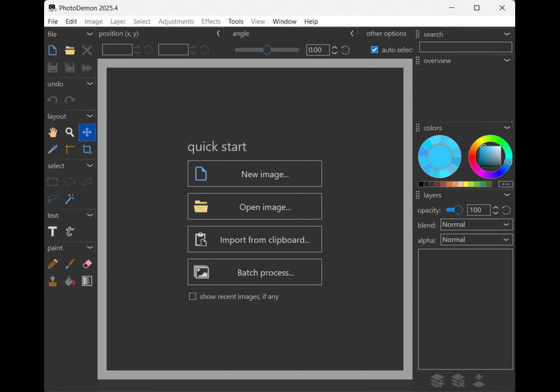Enable show recent images checkbox
560x392 pixels.
point(192,297)
